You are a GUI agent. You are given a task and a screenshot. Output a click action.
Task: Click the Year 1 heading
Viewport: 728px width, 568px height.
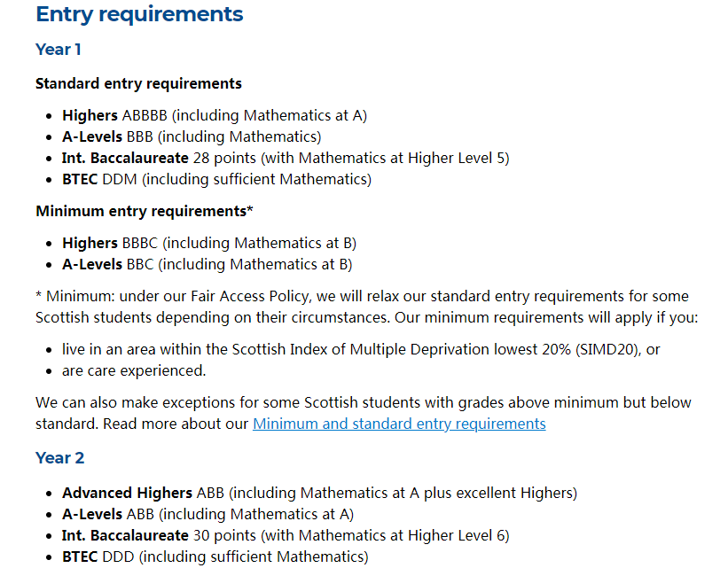(x=59, y=50)
